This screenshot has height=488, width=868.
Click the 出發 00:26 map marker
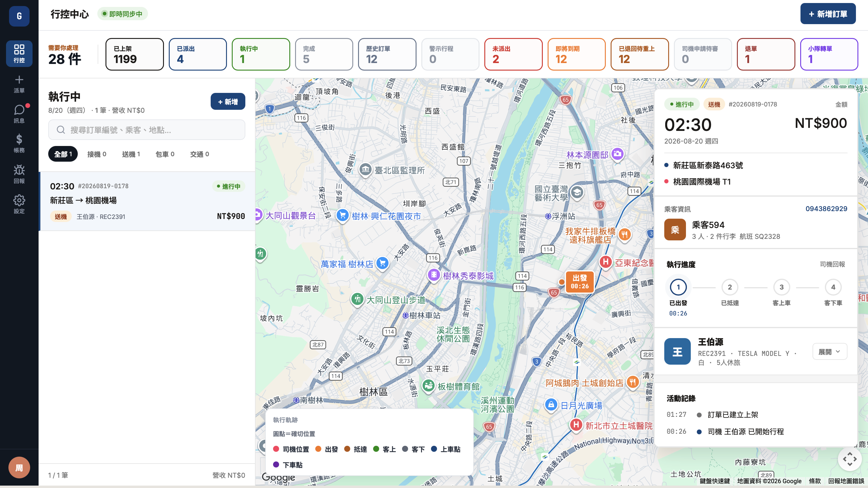pyautogui.click(x=580, y=282)
